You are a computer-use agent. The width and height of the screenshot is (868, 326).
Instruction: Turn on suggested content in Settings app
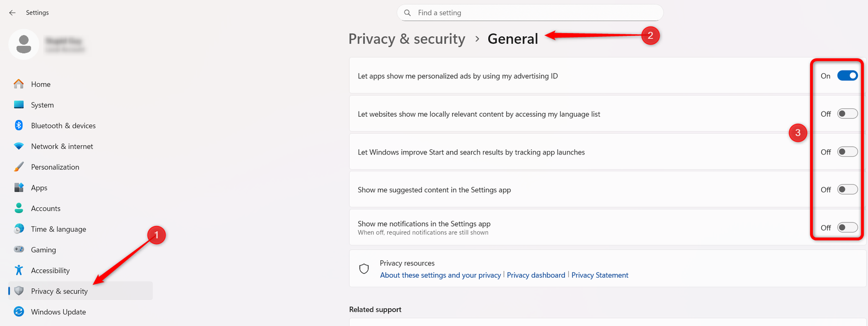[847, 189]
